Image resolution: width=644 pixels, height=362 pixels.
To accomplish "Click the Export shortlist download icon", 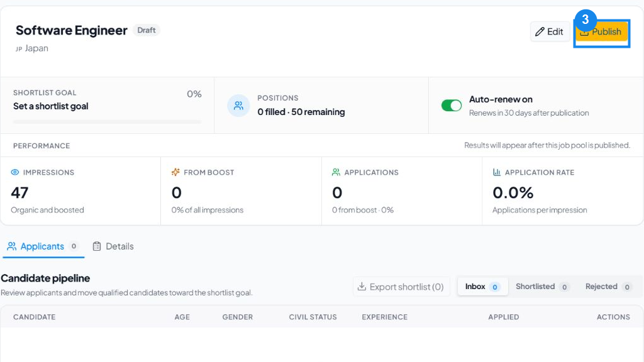I will 362,287.
